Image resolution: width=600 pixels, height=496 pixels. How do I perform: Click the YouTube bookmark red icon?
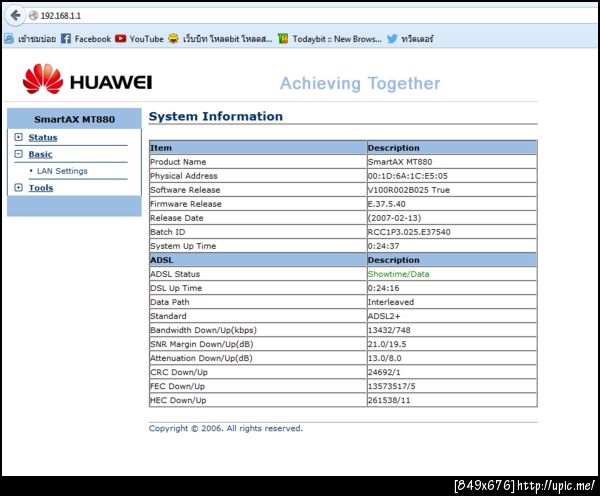(x=121, y=39)
